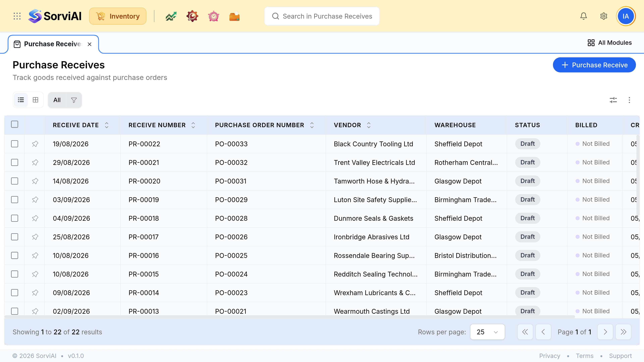
Task: Click the SorviAI logo
Action: [55, 16]
